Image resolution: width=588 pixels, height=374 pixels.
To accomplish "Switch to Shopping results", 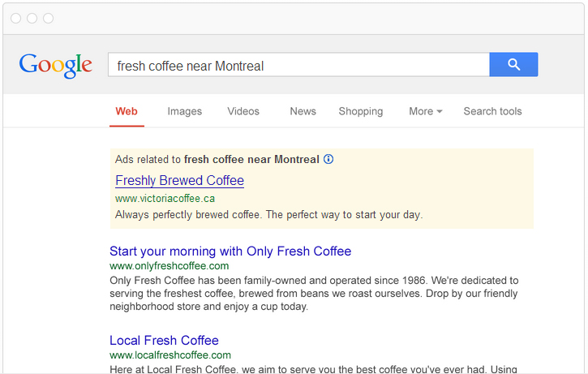I will click(x=361, y=111).
